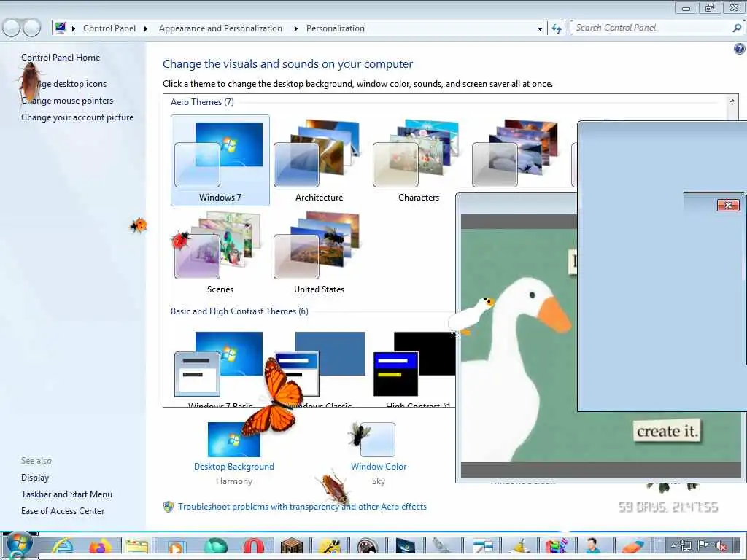Close the goose popup window
The height and width of the screenshot is (560, 747).
(728, 205)
